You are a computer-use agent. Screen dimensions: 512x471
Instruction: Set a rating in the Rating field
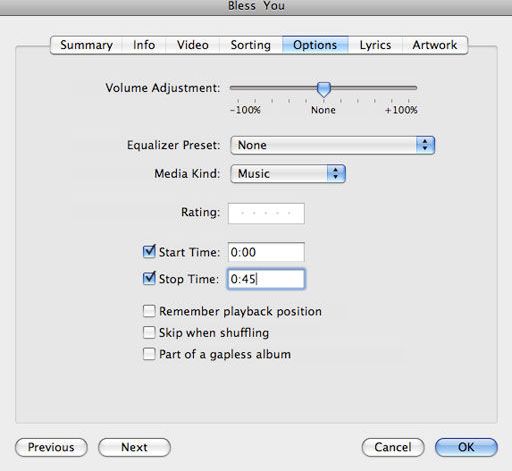tap(266, 213)
